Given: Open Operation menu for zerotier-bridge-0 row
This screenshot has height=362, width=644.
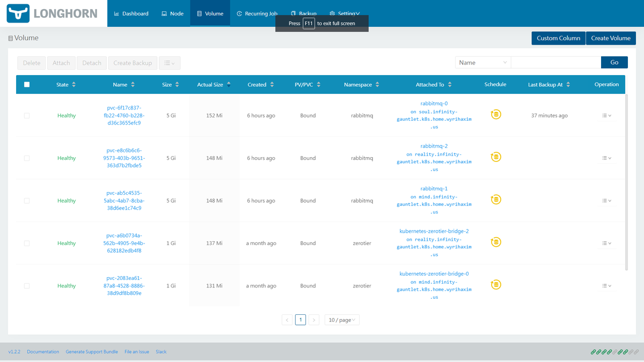Looking at the screenshot, I should (606, 286).
